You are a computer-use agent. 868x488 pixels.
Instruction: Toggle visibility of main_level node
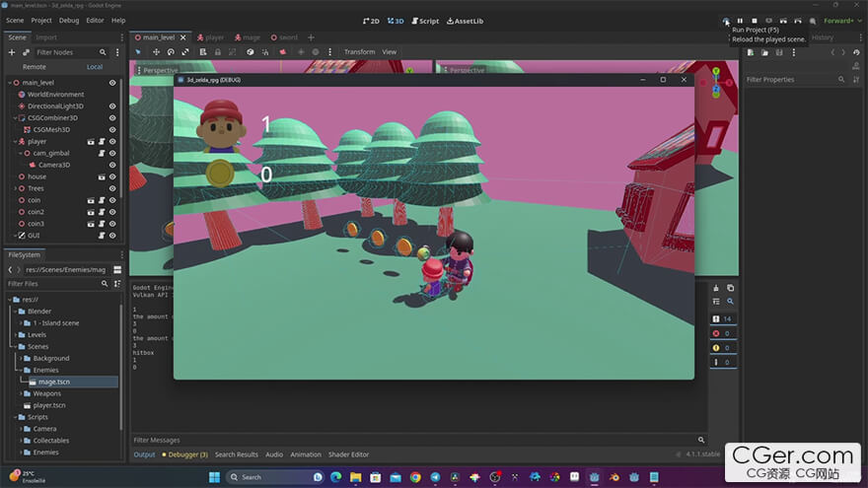coord(112,83)
